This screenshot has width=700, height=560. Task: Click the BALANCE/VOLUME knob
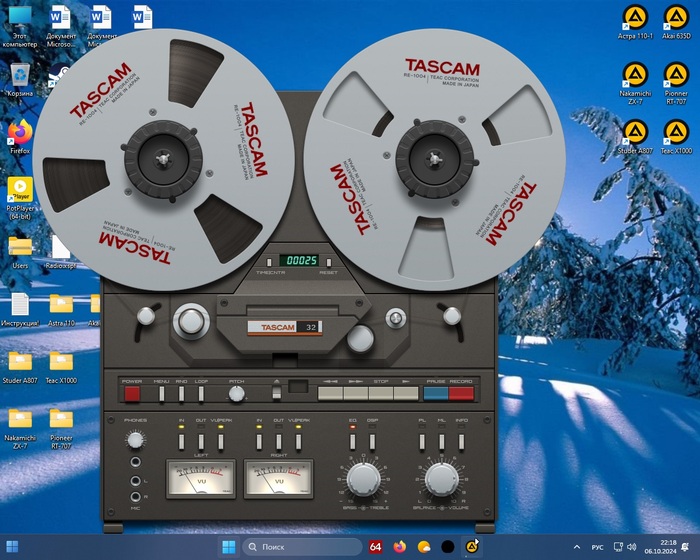(x=441, y=480)
